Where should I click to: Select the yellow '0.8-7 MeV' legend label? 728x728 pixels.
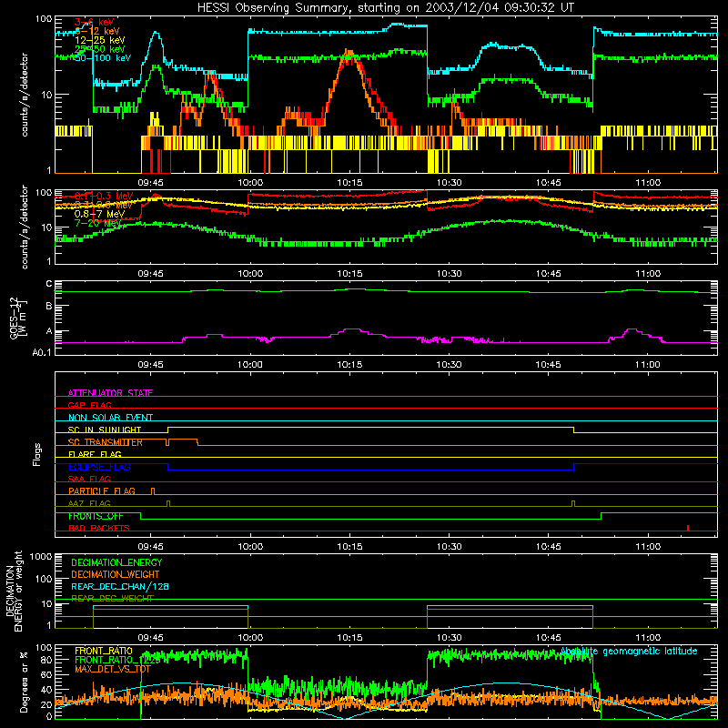[99, 214]
